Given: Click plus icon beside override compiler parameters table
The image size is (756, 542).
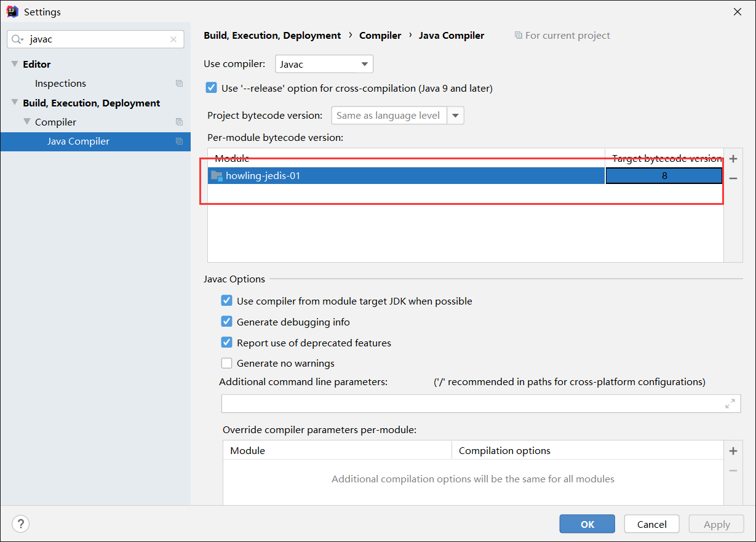Looking at the screenshot, I should (x=733, y=451).
